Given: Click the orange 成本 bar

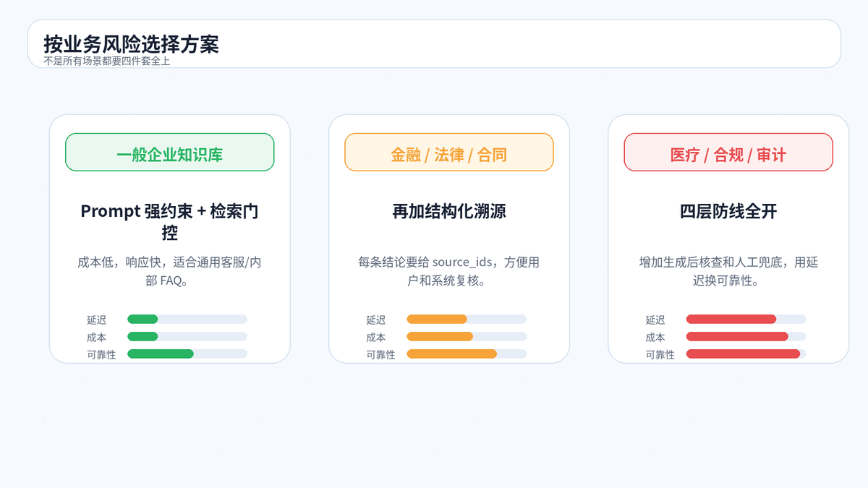Looking at the screenshot, I should click(467, 337).
